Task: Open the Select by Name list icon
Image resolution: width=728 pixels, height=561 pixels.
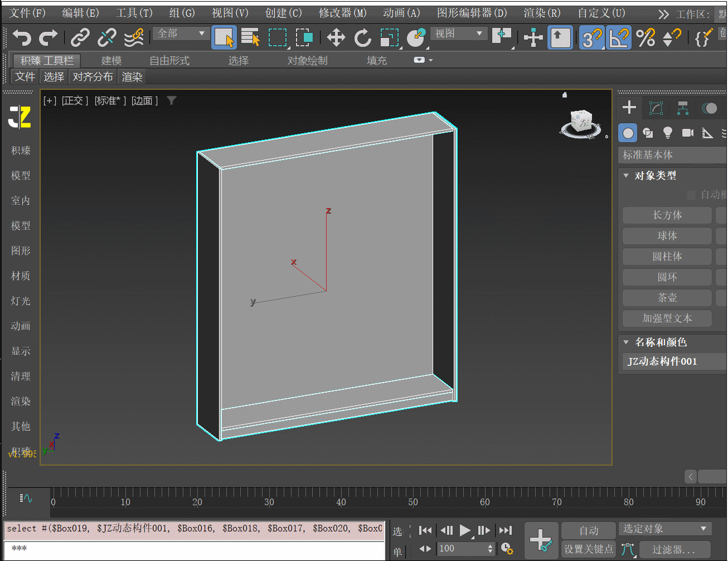Action: (251, 37)
